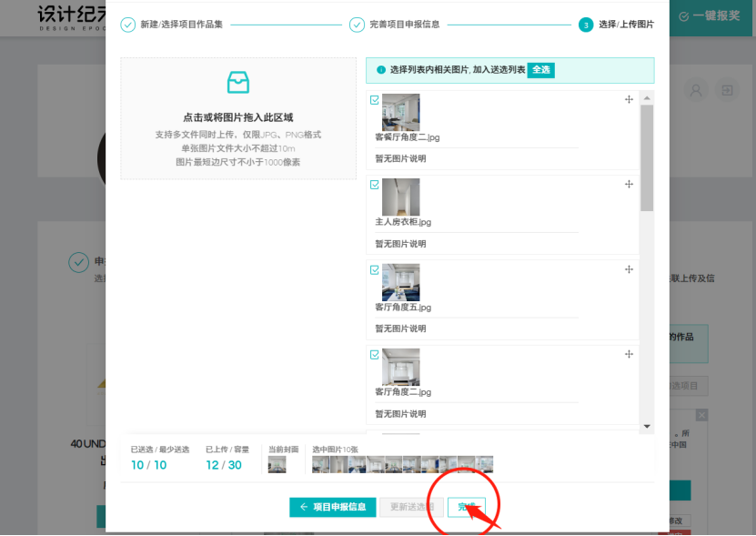Uncheck the 客厅角度五.jpg checkbox
Screen dimensions: 756x536
click(x=374, y=270)
